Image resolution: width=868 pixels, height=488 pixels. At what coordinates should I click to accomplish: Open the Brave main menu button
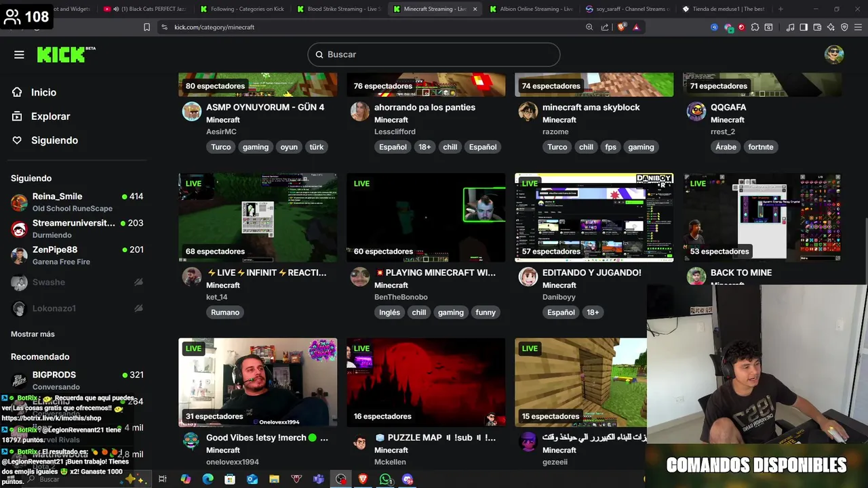pyautogui.click(x=858, y=27)
